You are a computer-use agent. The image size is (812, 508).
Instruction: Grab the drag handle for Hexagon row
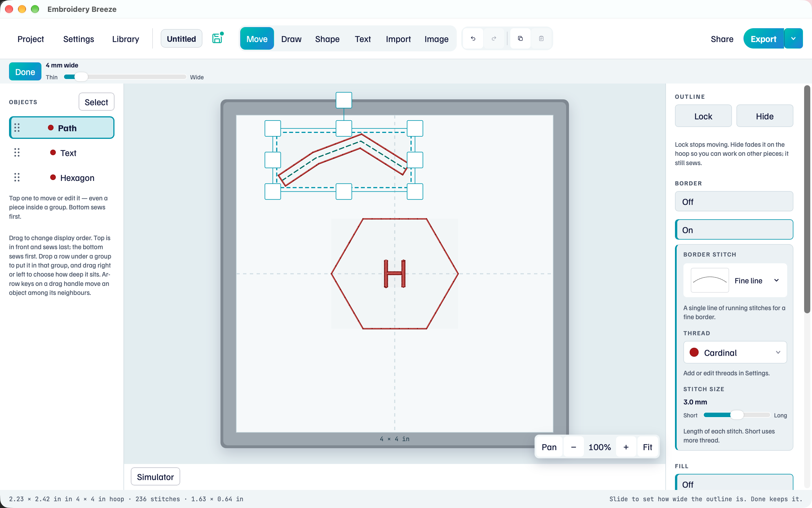coord(17,178)
